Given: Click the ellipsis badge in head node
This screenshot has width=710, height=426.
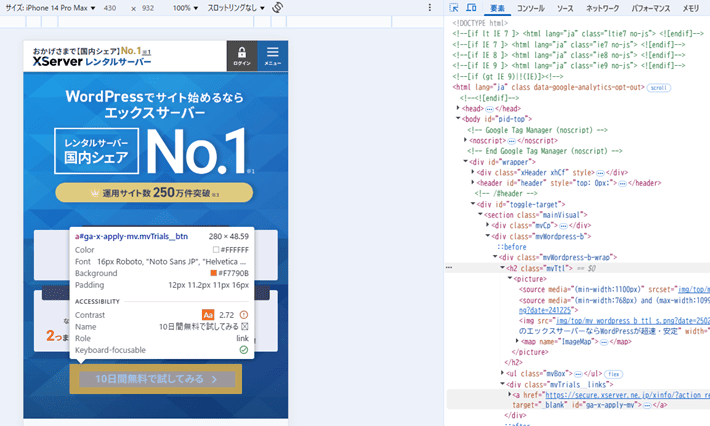Looking at the screenshot, I should (x=489, y=109).
